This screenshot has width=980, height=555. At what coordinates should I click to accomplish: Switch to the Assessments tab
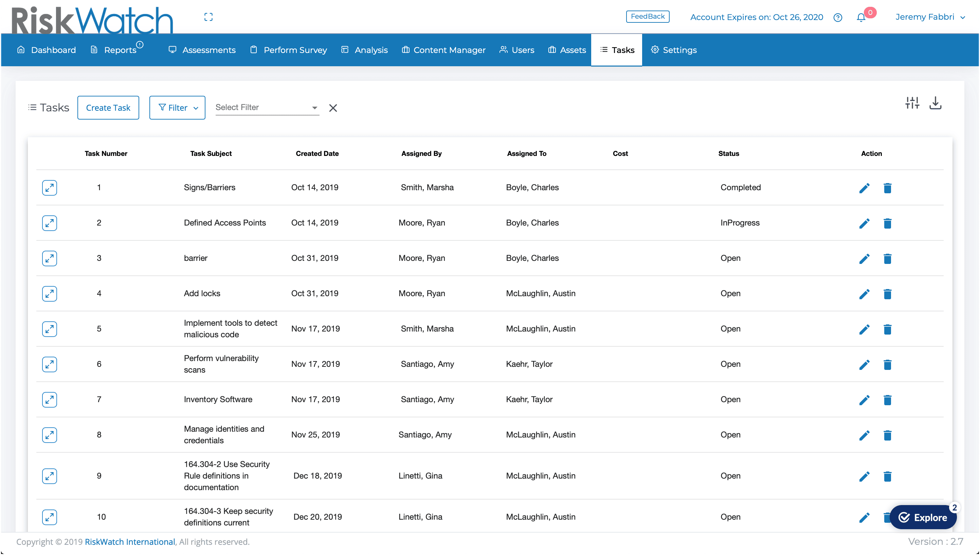202,50
